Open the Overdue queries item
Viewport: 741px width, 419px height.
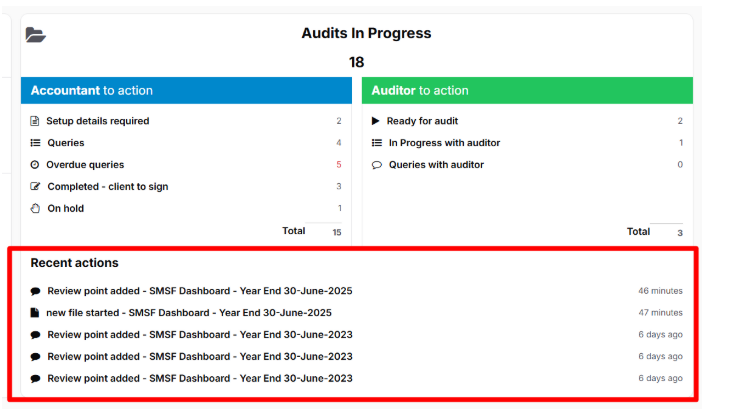click(x=85, y=165)
